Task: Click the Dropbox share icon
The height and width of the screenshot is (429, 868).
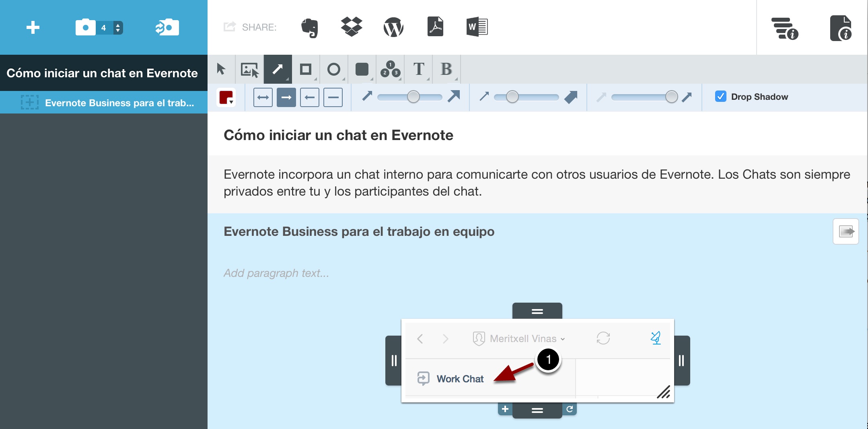Action: pos(351,27)
